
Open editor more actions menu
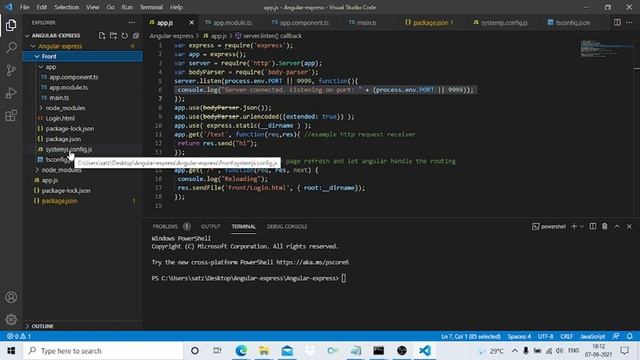629,22
